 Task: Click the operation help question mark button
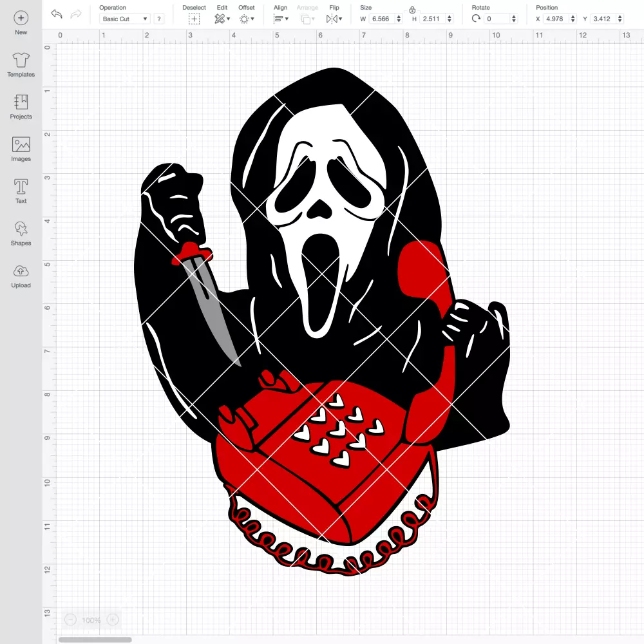[159, 19]
